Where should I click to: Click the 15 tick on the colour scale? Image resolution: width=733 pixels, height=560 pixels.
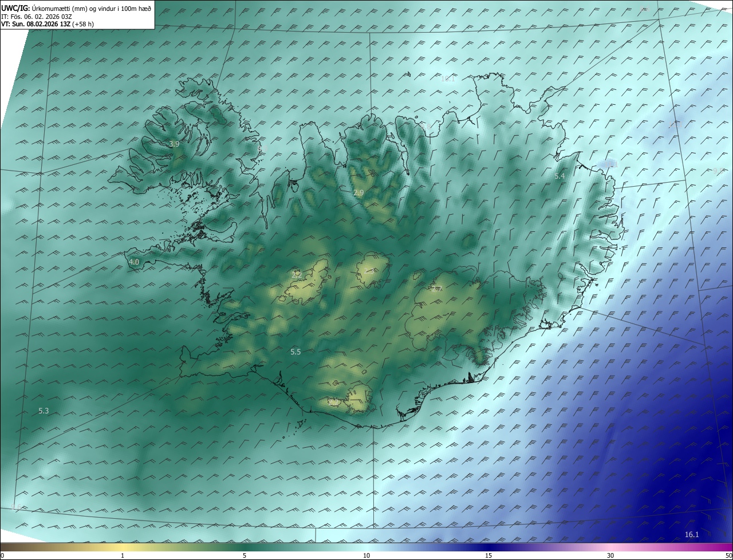tap(488, 555)
